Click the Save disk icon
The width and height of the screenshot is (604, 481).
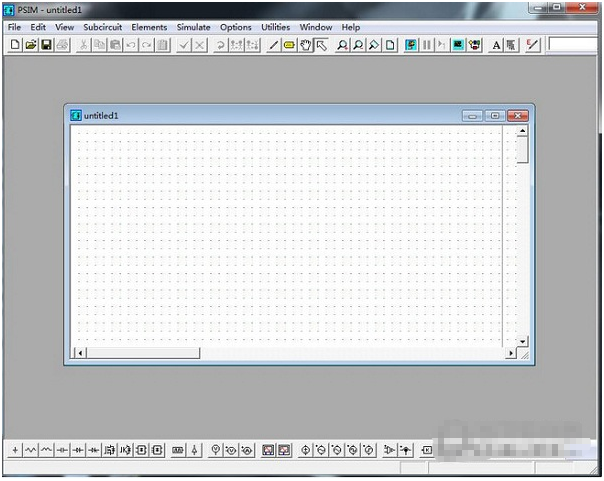coord(46,45)
